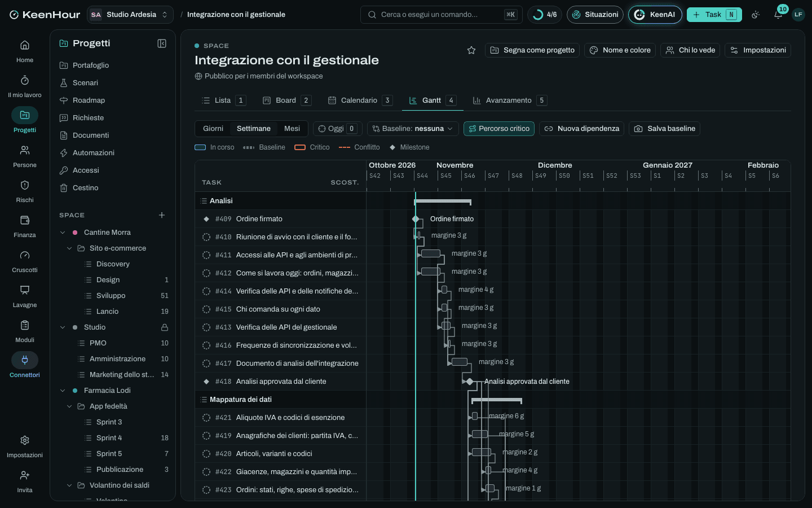Mark task #410 Riunione di avvio complete

pyautogui.click(x=206, y=237)
